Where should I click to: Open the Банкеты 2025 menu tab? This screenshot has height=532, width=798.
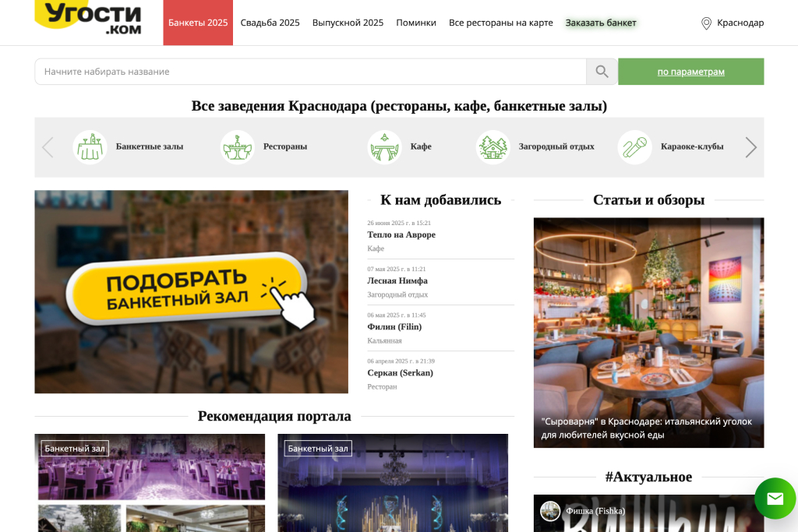click(x=198, y=23)
